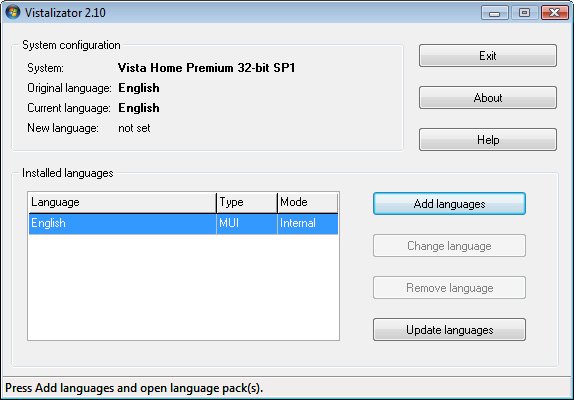Click the disabled Change language button
Viewport: 574px width, 400px height.
449,246
